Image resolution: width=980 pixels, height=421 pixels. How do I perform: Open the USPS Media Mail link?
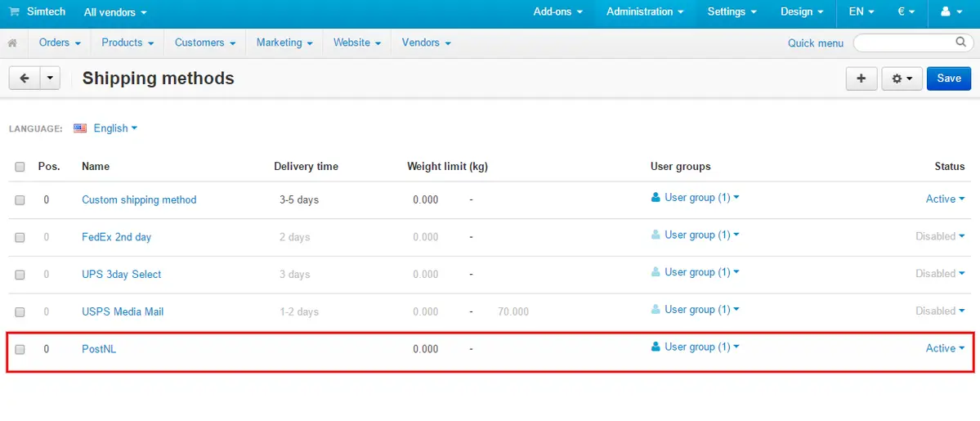coord(123,311)
